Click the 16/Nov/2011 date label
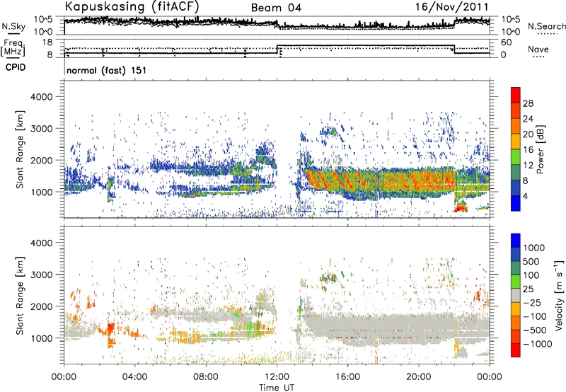 pyautogui.click(x=452, y=6)
